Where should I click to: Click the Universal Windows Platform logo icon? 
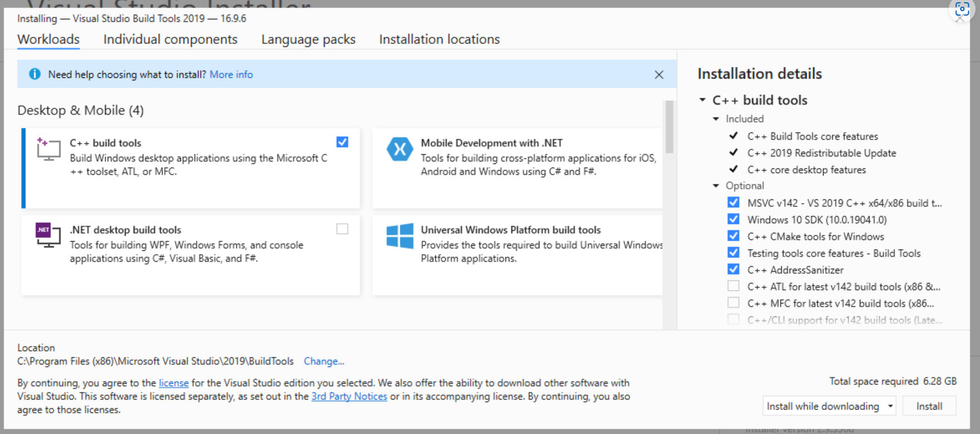tap(399, 236)
